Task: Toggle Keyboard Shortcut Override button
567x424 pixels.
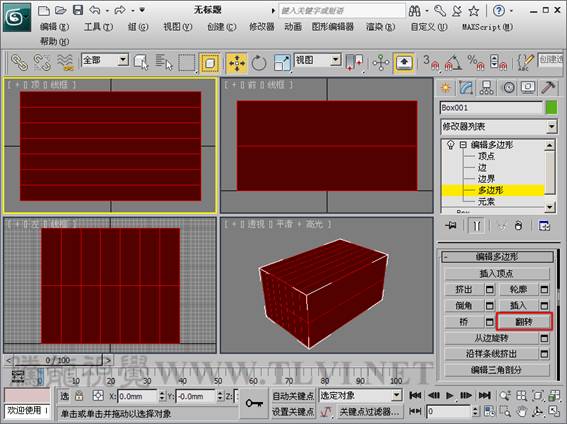Action: pyautogui.click(x=404, y=63)
